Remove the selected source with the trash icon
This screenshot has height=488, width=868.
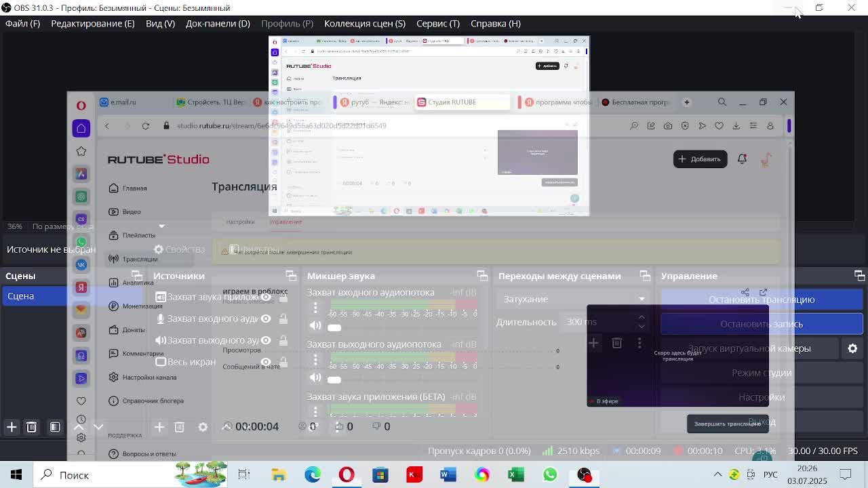(179, 427)
